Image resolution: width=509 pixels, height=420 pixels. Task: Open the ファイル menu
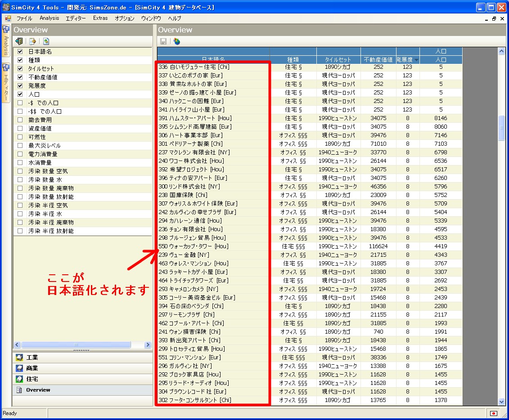24,18
